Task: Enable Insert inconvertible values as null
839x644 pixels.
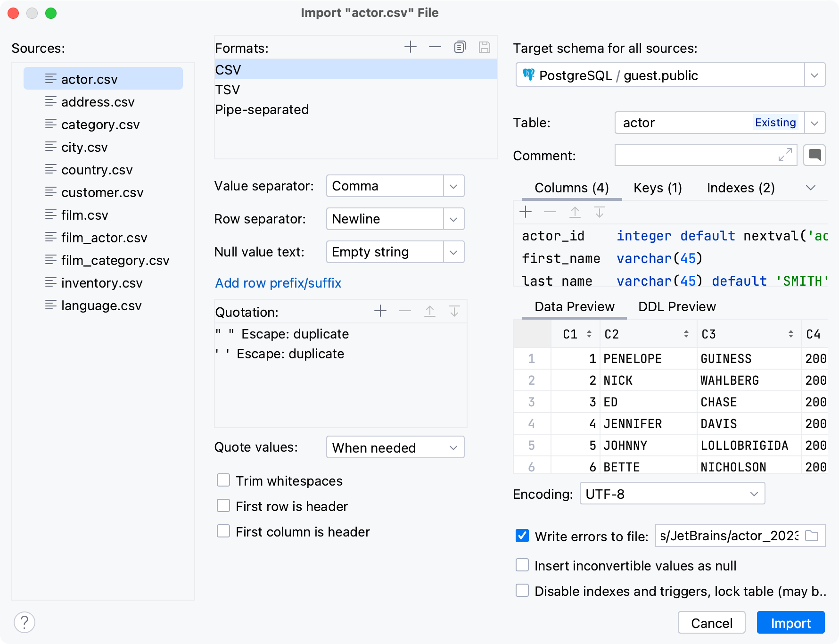Action: coord(522,565)
